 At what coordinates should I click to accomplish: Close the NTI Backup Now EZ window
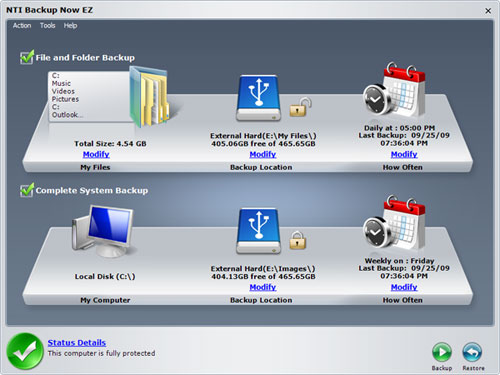pyautogui.click(x=488, y=11)
